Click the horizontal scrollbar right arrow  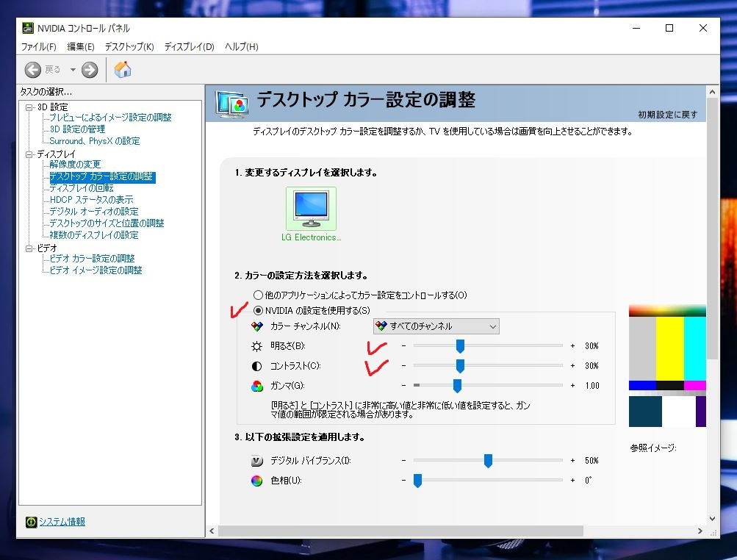coord(700,531)
